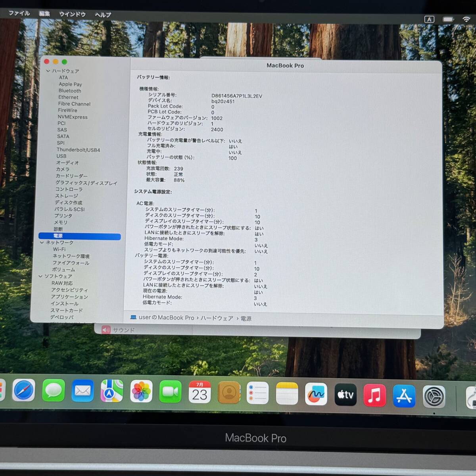The height and width of the screenshot is (476, 476).
Task: Select the USB row in the sidebar
Action: point(61,156)
